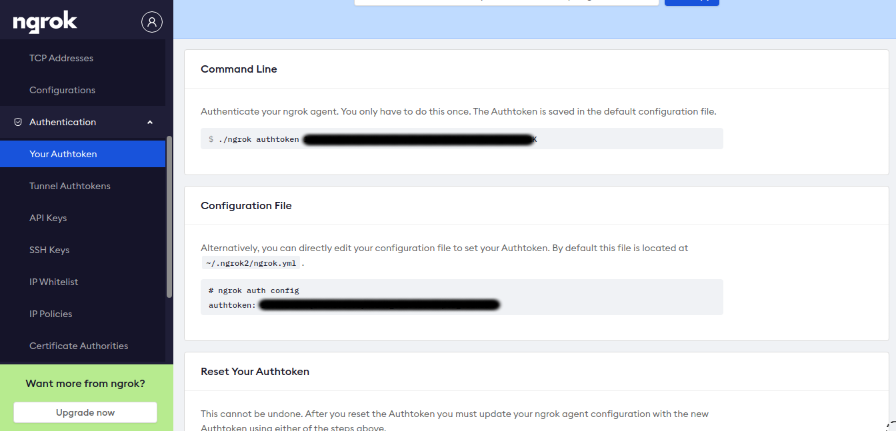Navigate to IP Policies
Screen dimensions: 896x431
(51, 314)
